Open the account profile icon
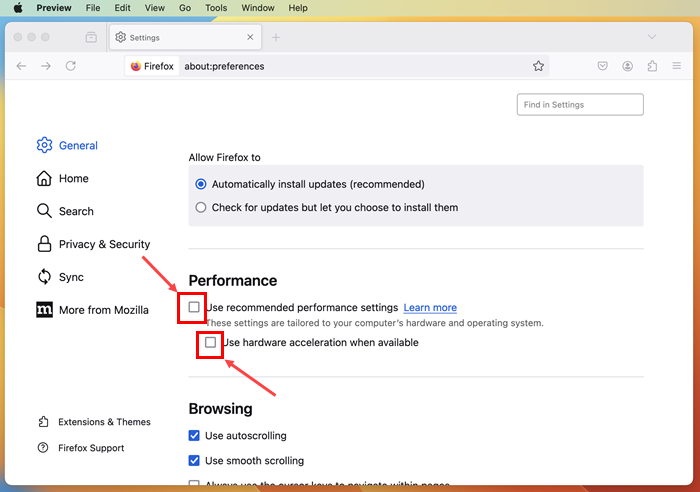 [627, 66]
